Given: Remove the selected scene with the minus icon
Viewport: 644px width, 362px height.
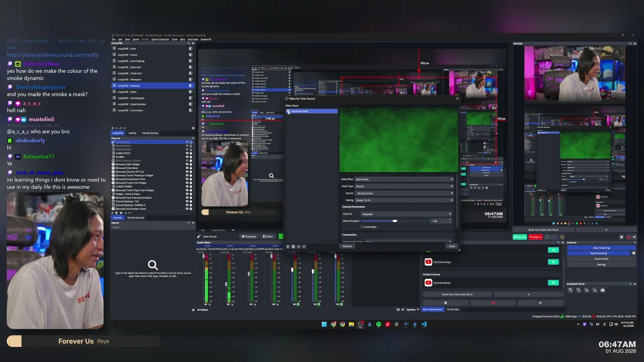Looking at the screenshot, I should click(x=116, y=128).
